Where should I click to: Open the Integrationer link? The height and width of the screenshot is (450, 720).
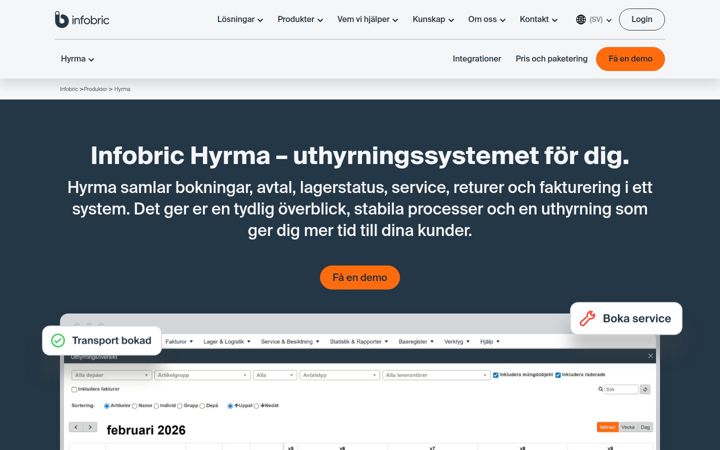[x=477, y=59]
